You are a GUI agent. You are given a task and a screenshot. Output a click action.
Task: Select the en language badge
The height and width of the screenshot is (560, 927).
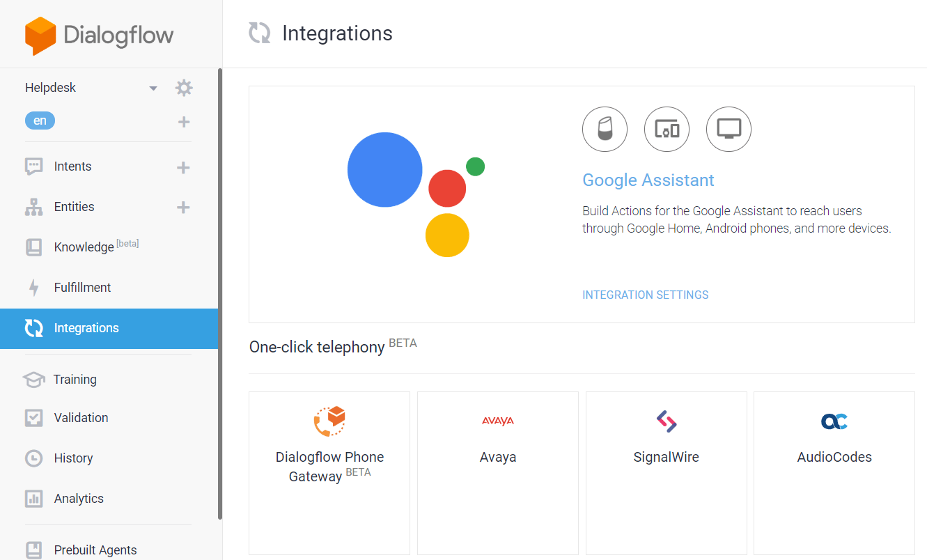coord(40,121)
